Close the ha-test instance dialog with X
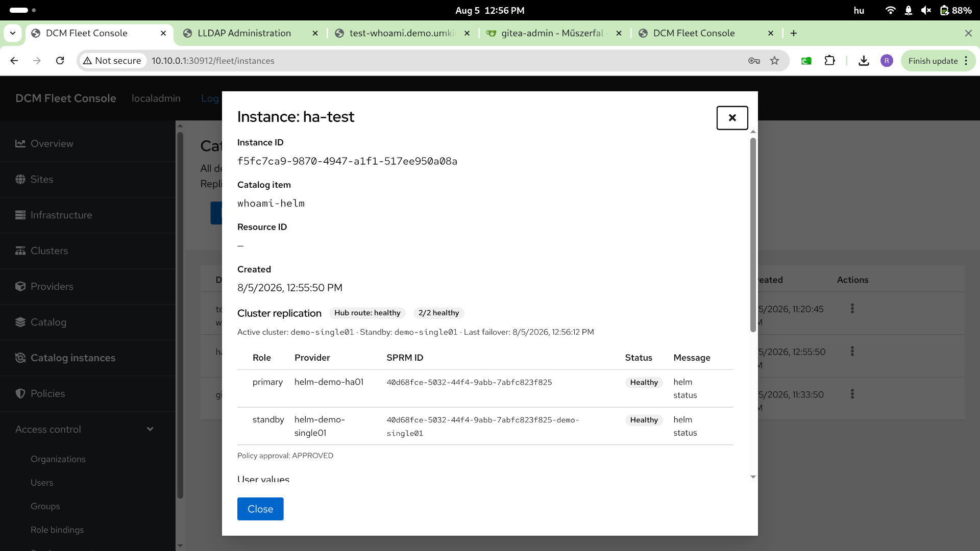Viewport: 980px width, 551px height. click(732, 118)
